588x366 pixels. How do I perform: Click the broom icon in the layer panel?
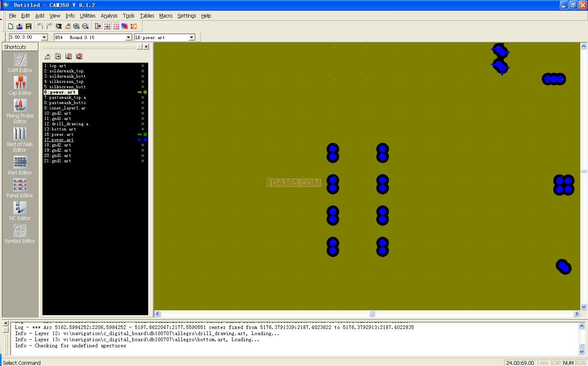pyautogui.click(x=47, y=56)
